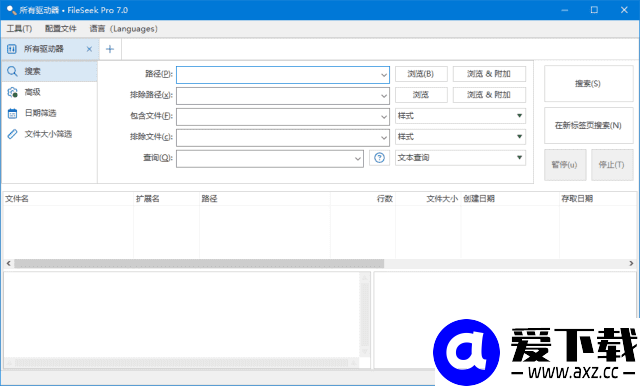This screenshot has width=640, height=386.
Task: Open the 配置文件 menu
Action: (60, 29)
